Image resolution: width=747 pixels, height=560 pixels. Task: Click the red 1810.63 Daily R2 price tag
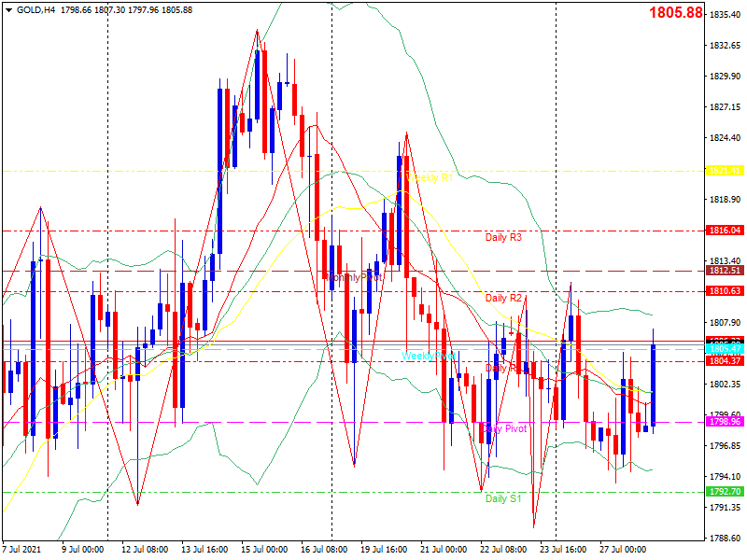(x=725, y=291)
